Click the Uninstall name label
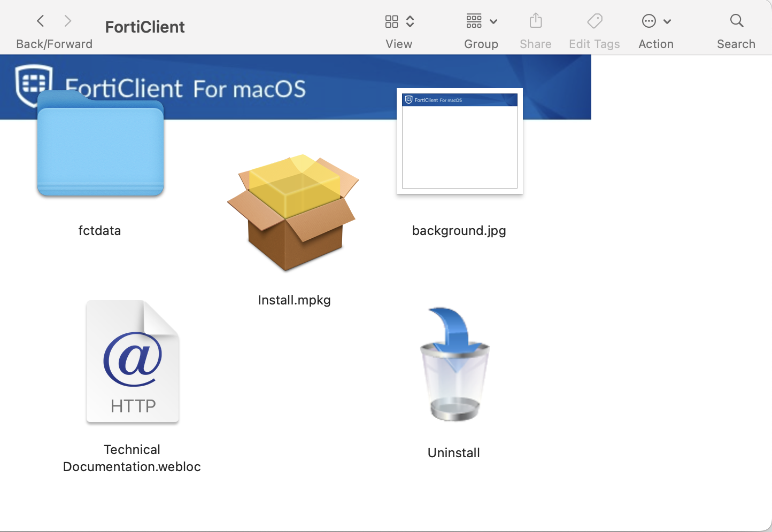 tap(453, 453)
